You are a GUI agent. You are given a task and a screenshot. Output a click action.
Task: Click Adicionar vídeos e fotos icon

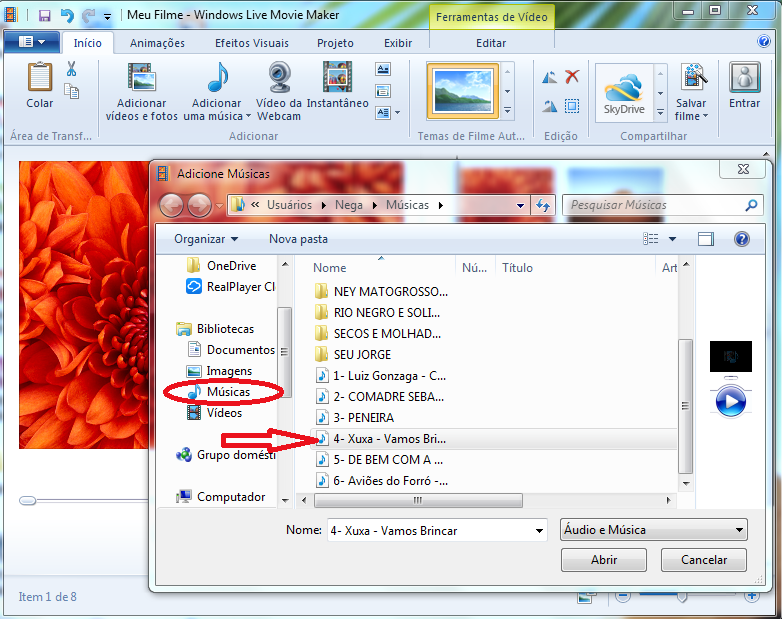pos(142,77)
